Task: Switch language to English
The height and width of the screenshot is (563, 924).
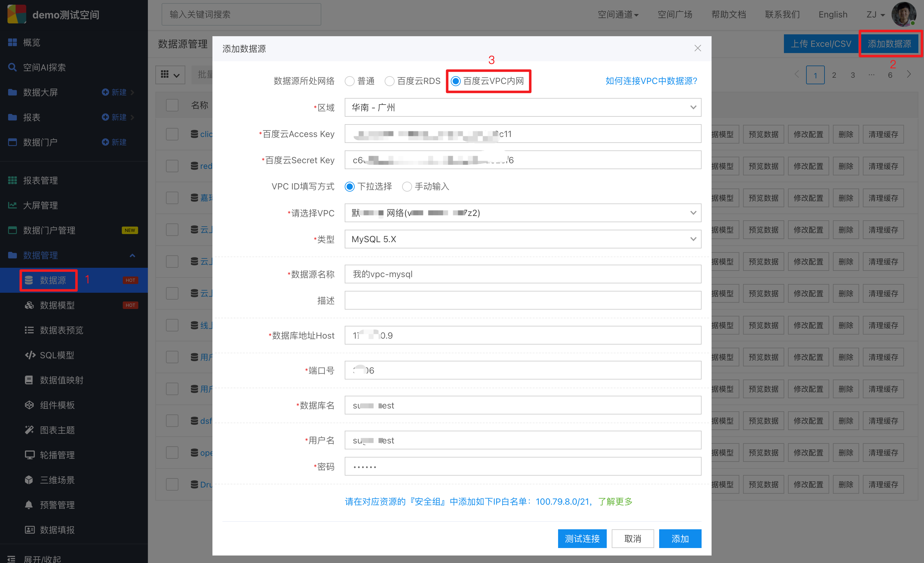Action: [x=833, y=15]
